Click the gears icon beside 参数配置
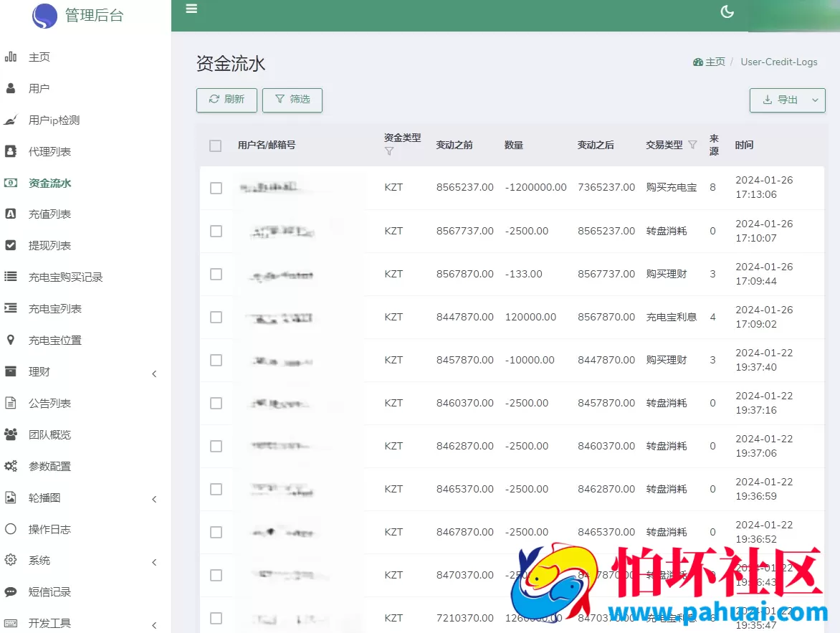The width and height of the screenshot is (840, 633). click(x=11, y=466)
